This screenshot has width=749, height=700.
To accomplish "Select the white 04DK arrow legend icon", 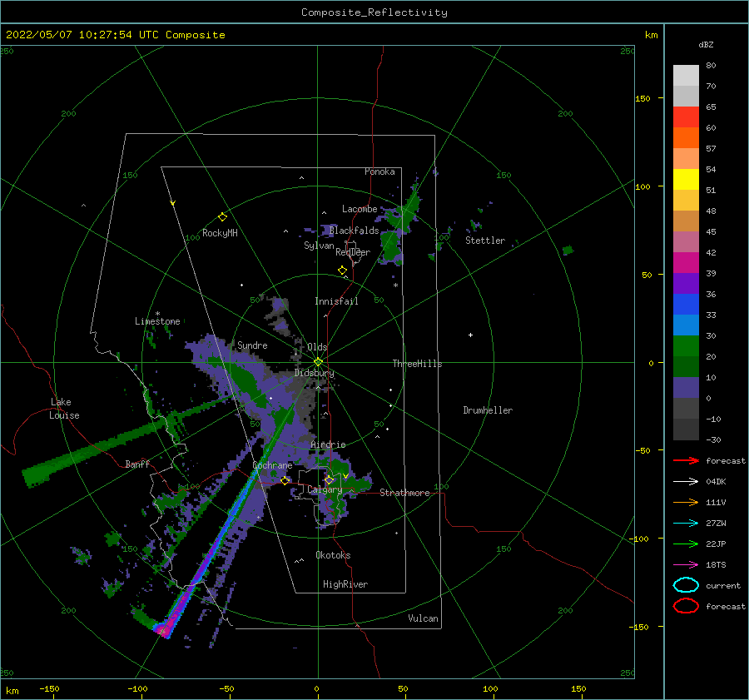I will tap(686, 482).
